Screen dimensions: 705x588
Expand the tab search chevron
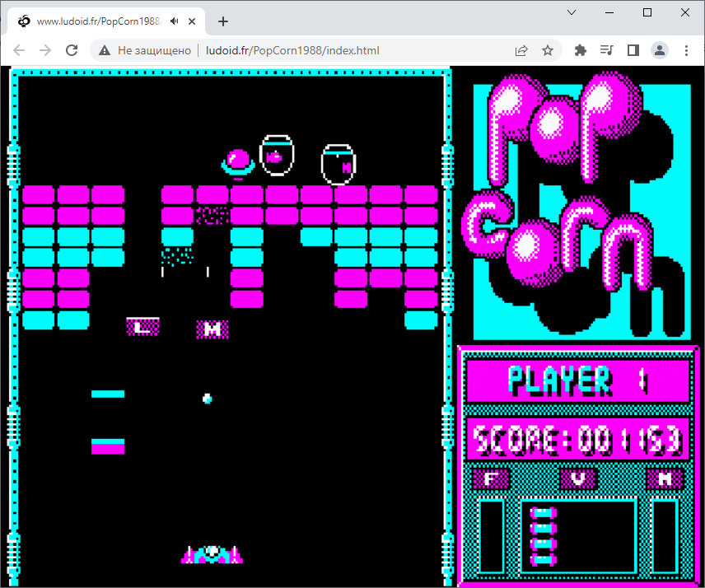(572, 12)
